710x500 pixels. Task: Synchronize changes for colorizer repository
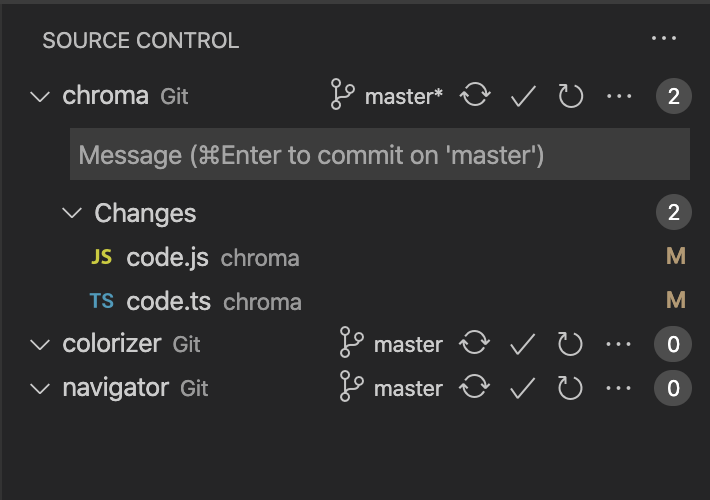pos(475,343)
